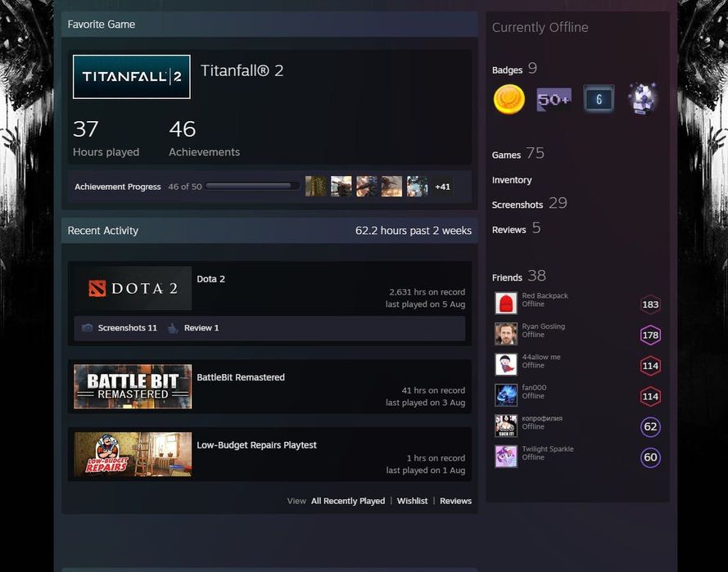Open Low-Budget Repairs banner image

133,454
